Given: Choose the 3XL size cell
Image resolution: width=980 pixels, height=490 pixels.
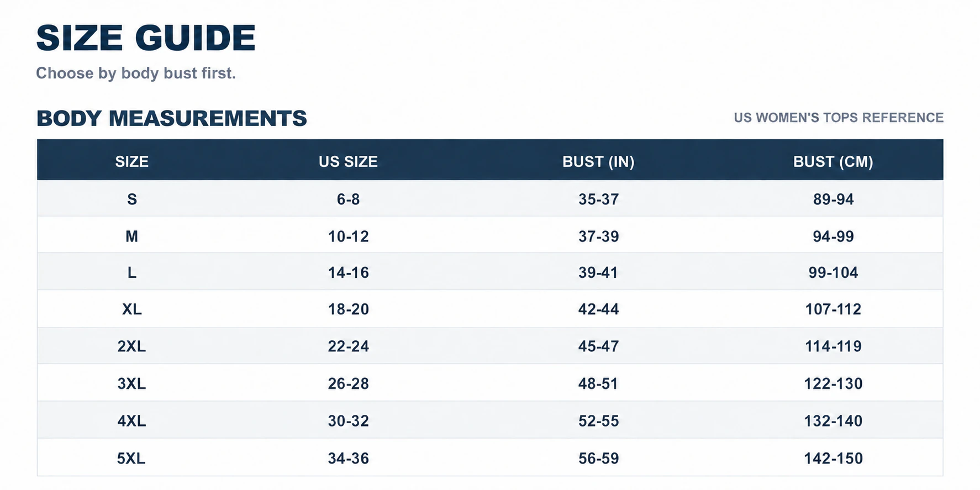Looking at the screenshot, I should click(x=131, y=383).
